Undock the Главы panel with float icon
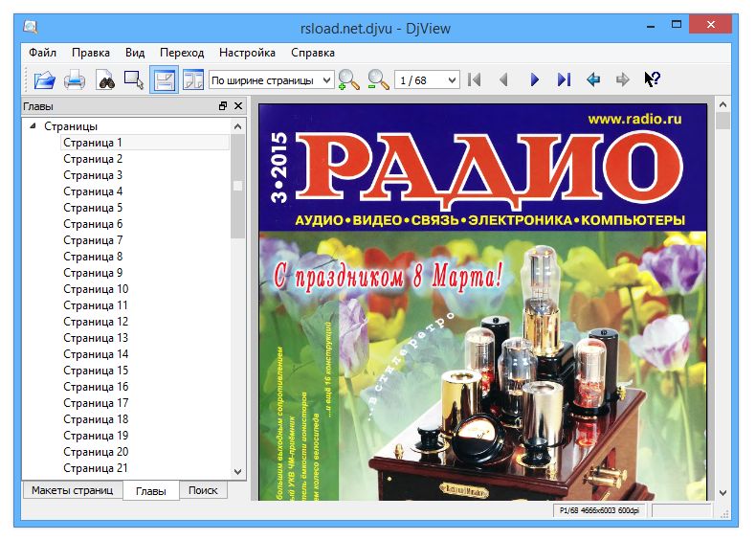This screenshot has height=540, width=756. pyautogui.click(x=223, y=106)
